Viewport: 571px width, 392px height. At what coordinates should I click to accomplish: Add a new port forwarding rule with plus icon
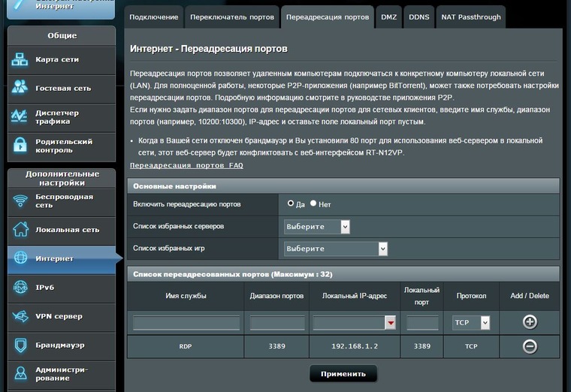coord(530,321)
